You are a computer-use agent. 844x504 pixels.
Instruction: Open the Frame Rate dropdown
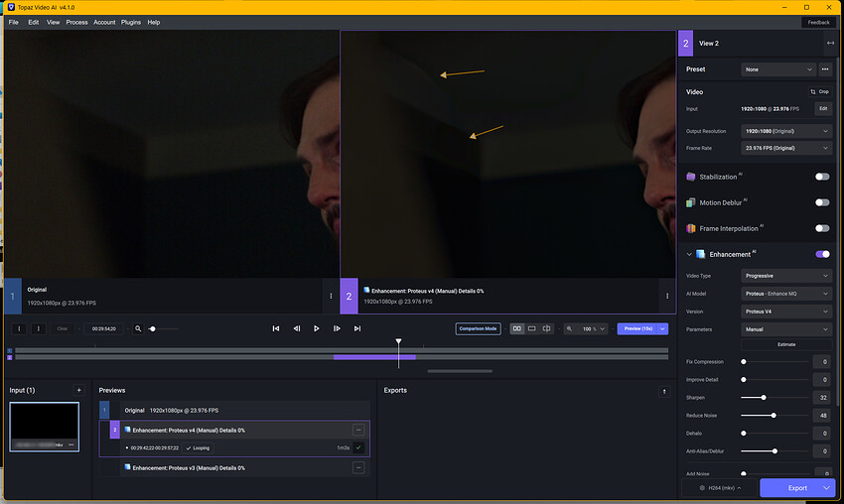click(786, 148)
